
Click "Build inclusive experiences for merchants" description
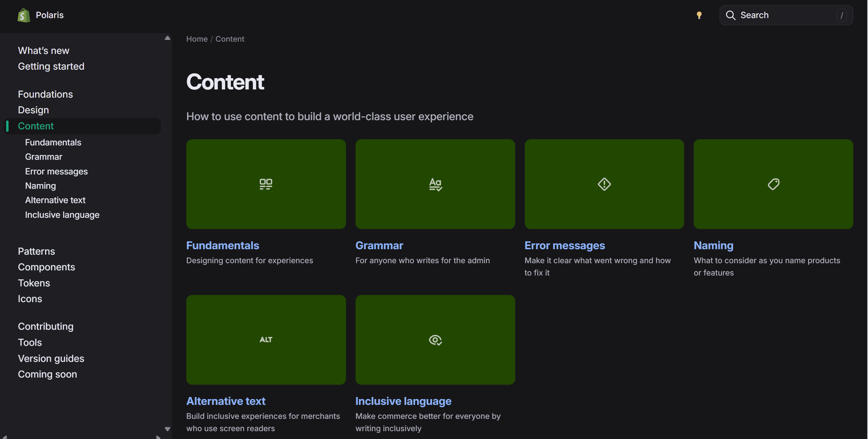tap(263, 422)
